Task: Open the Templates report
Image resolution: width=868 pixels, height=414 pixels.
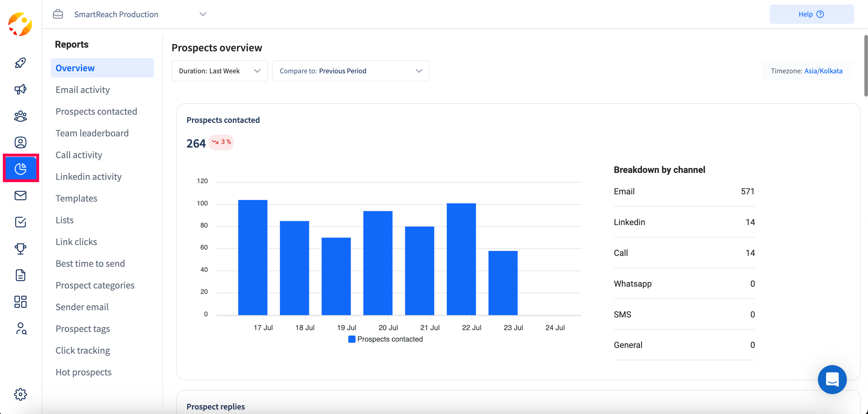Action: coord(76,198)
